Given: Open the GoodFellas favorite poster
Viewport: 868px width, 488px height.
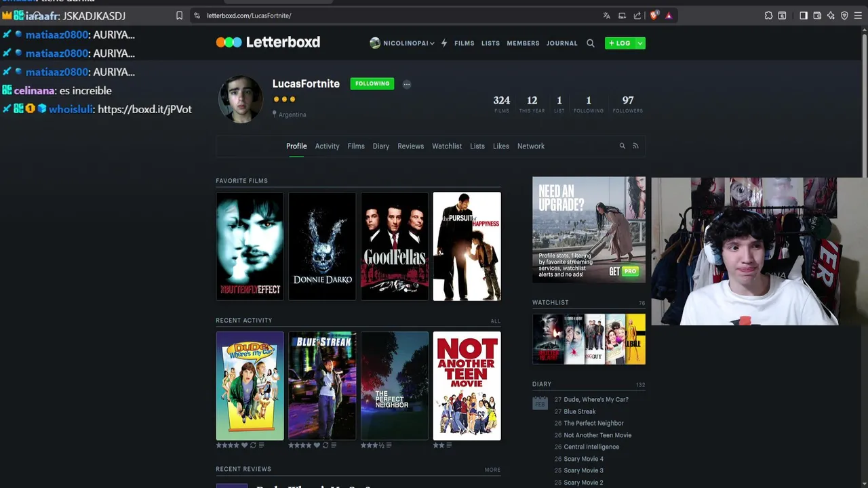Looking at the screenshot, I should pyautogui.click(x=395, y=246).
